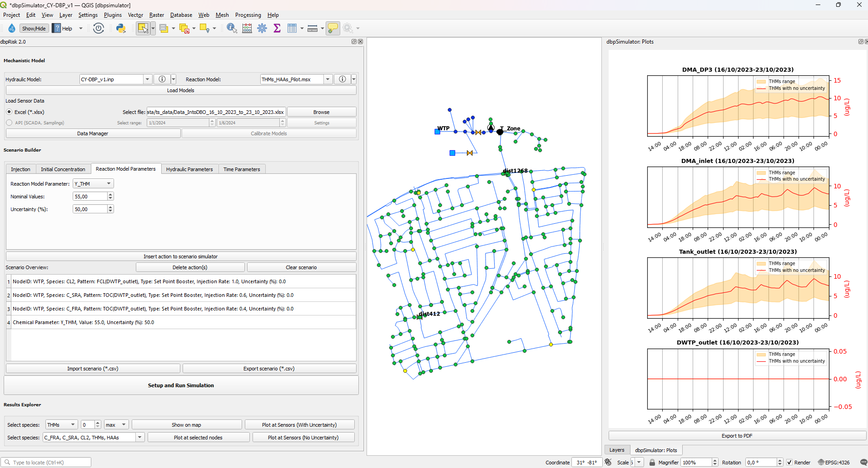Activate the Identify Features tool
The height and width of the screenshot is (468, 868).
click(x=232, y=28)
